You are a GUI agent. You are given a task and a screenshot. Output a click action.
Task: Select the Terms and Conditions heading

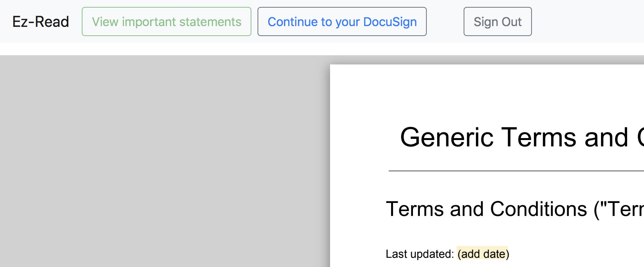[x=514, y=209]
